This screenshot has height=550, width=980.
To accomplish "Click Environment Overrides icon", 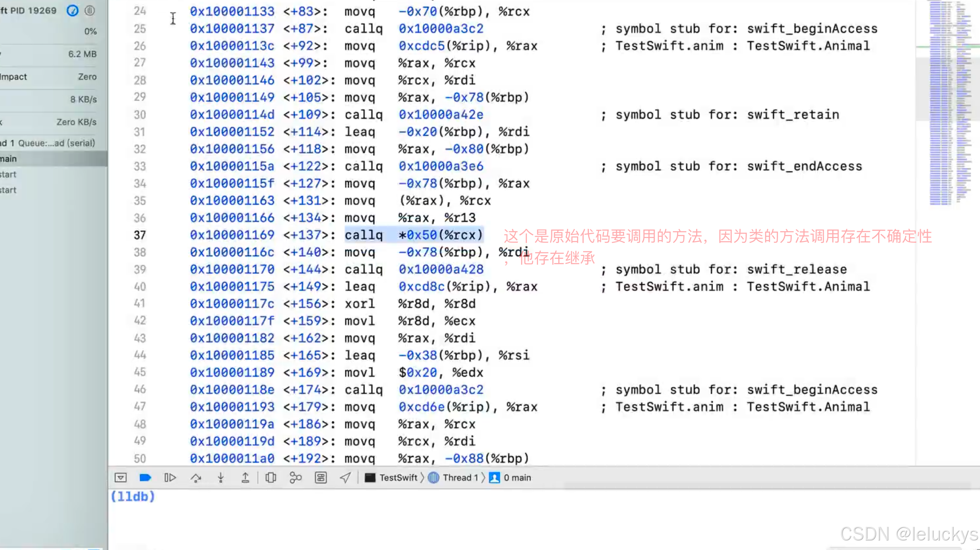I will point(321,478).
